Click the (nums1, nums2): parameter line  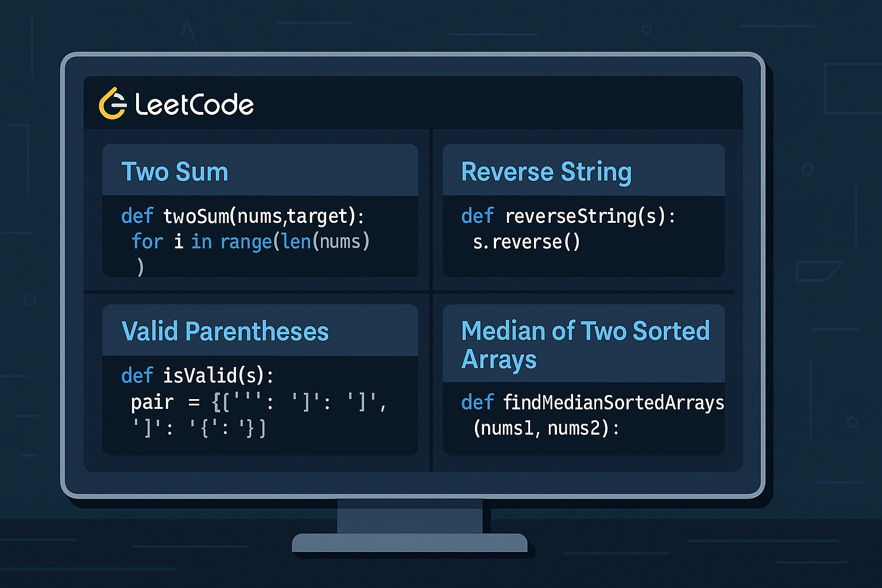coord(546,428)
